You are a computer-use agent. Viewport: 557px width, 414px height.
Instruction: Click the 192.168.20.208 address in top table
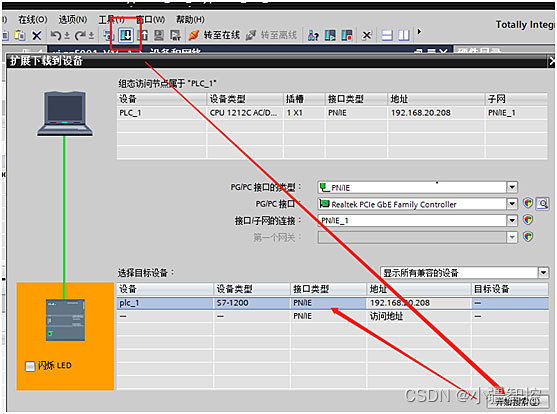(421, 113)
